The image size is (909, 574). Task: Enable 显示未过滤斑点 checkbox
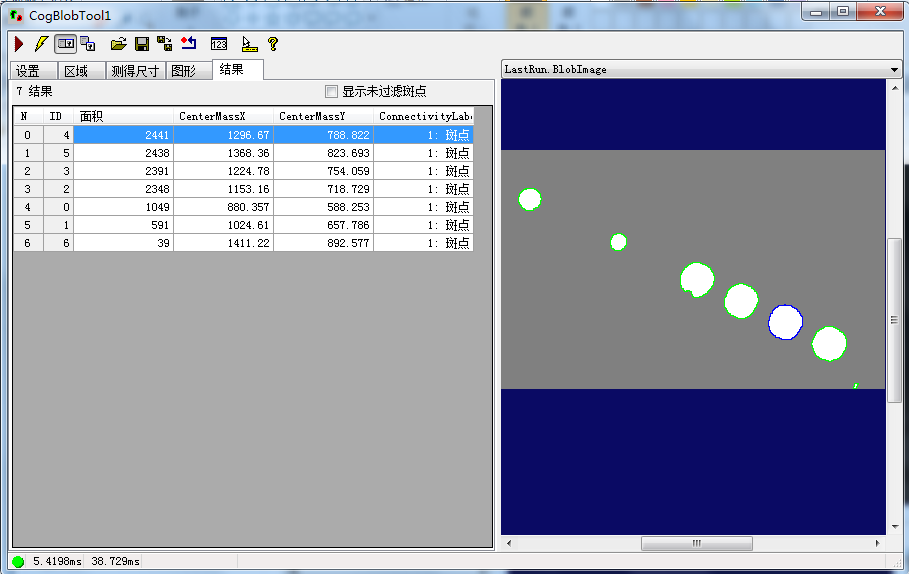[332, 92]
